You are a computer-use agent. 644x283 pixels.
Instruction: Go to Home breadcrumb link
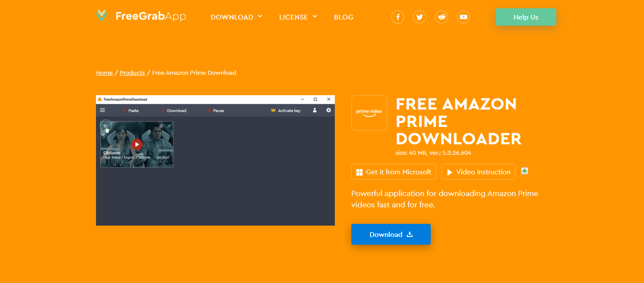104,73
